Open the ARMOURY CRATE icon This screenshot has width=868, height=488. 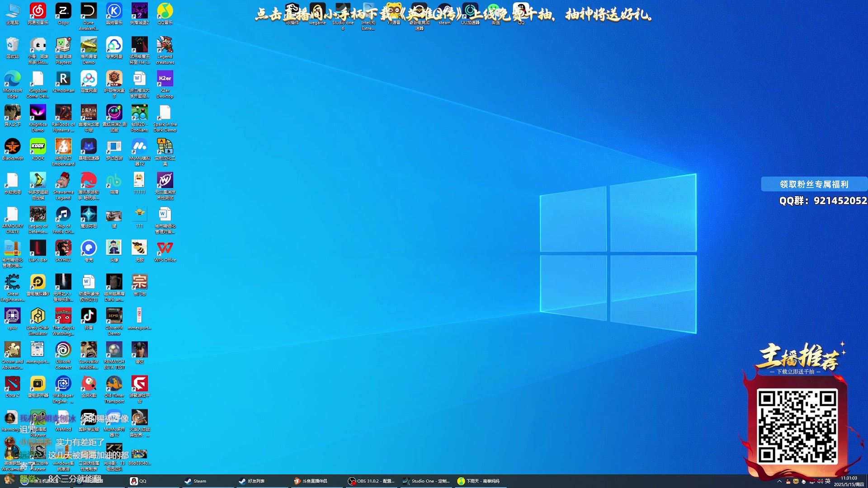pos(13,220)
